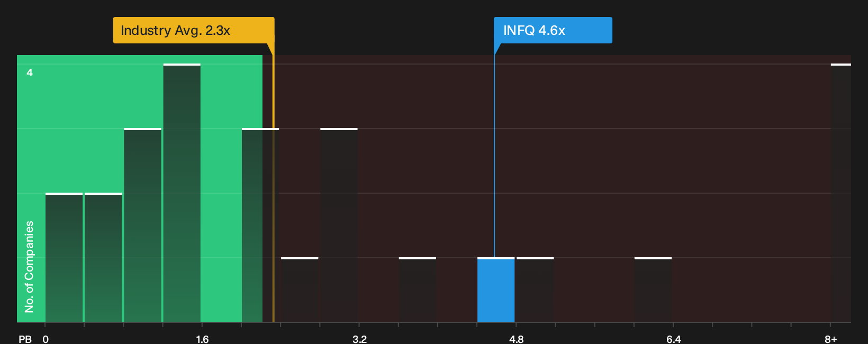Click the Industry Avg. 2.3x label
The height and width of the screenshot is (344, 868).
coord(194,30)
